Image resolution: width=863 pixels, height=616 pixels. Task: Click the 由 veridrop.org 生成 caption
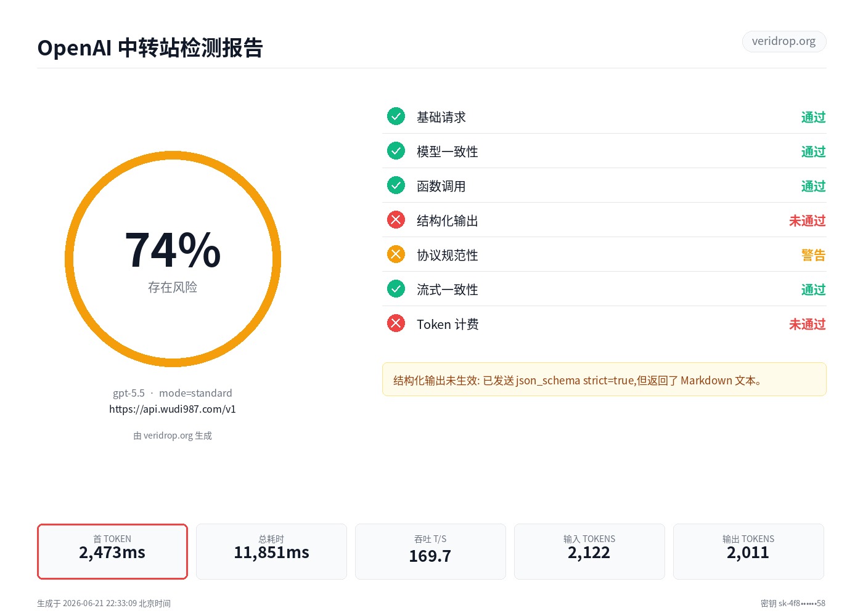173,436
